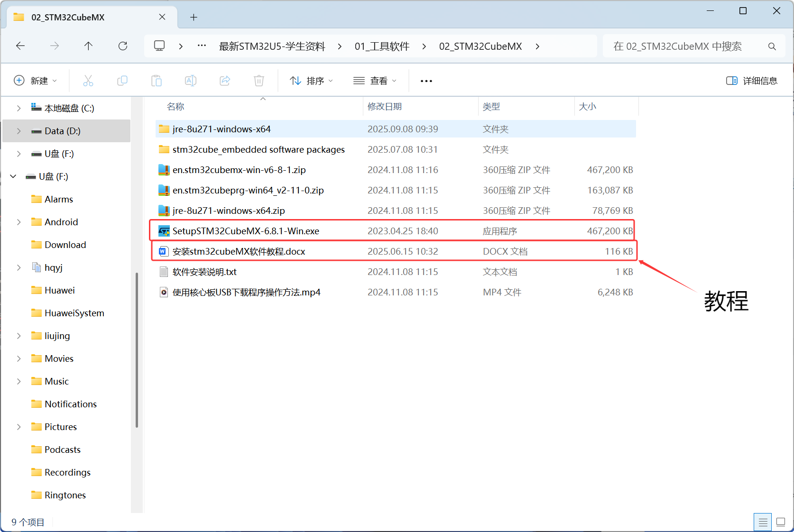
Task: Expand the Pictures folder node
Action: point(18,427)
